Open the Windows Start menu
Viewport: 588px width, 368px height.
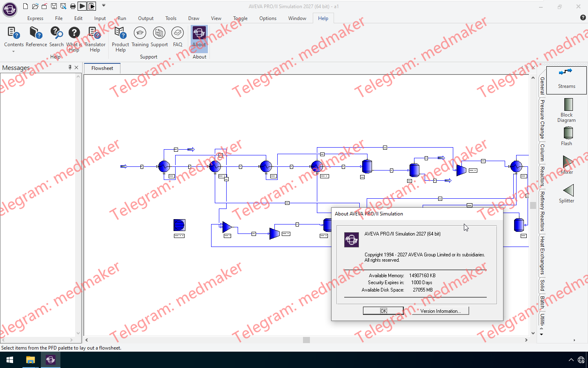(x=10, y=360)
